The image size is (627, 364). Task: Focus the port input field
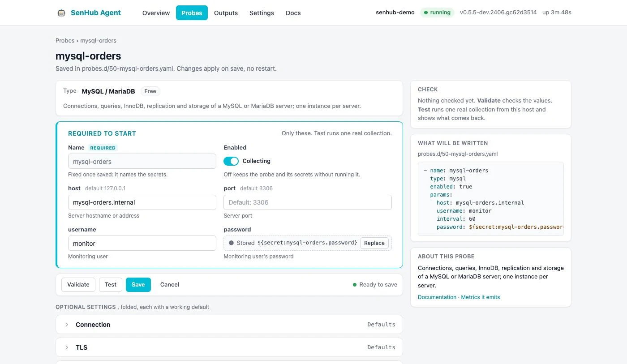[x=308, y=202]
